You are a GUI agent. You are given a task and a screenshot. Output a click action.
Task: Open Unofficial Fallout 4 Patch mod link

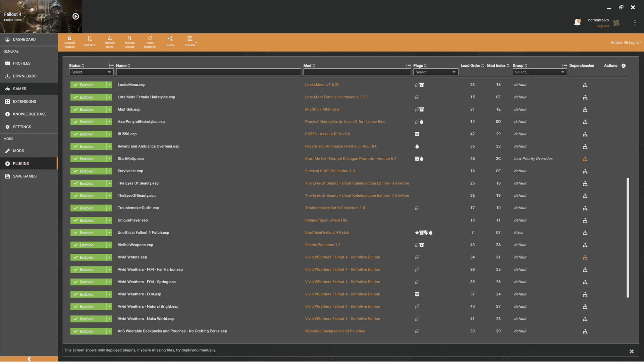pyautogui.click(x=327, y=233)
